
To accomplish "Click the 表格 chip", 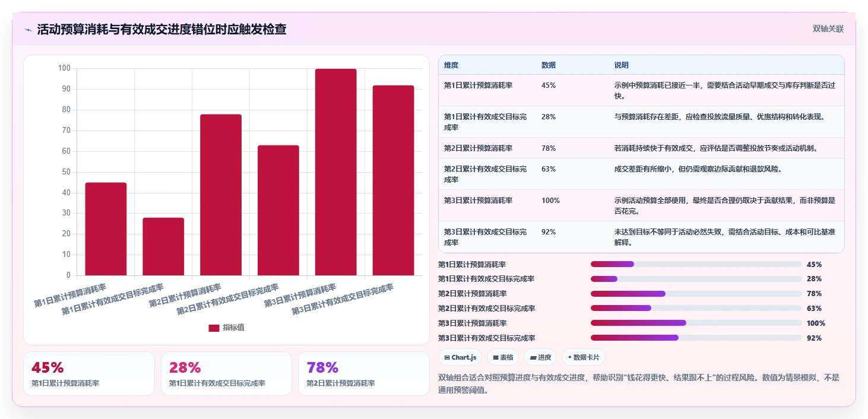I will 503,357.
